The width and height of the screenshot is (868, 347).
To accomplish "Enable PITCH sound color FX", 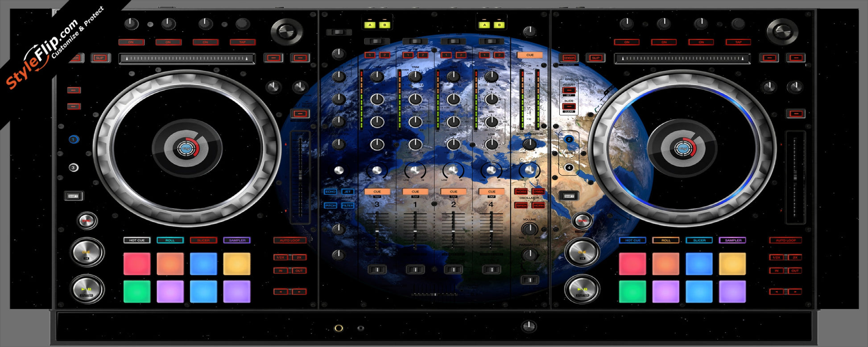I will click(331, 206).
